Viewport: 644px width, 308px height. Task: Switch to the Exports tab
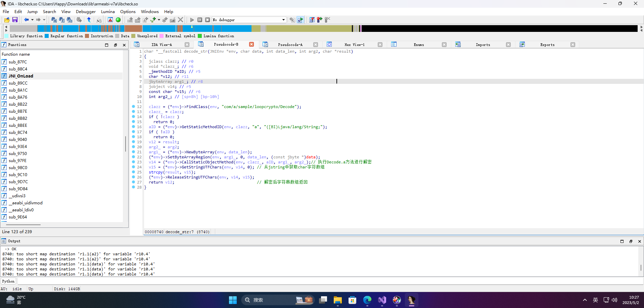tap(547, 45)
